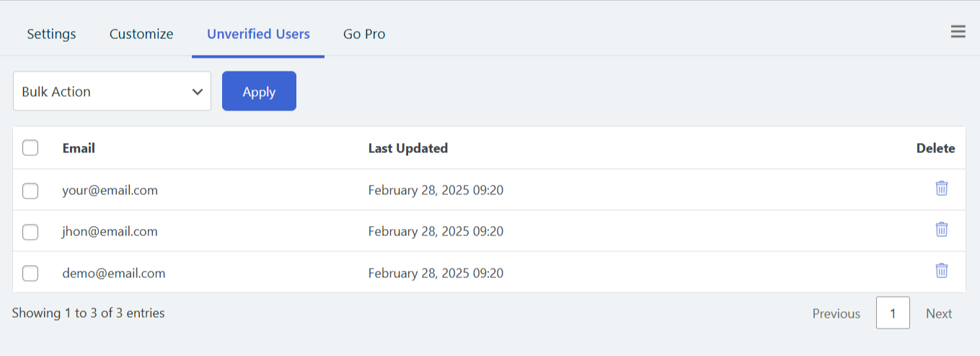This screenshot has height=356, width=980.
Task: Click the Bulk Action dropdown chevron arrow
Action: coord(197,92)
